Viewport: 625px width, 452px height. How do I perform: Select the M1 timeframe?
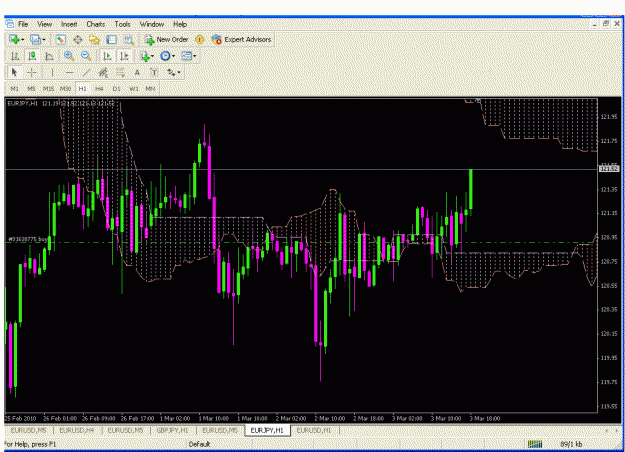coord(14,88)
